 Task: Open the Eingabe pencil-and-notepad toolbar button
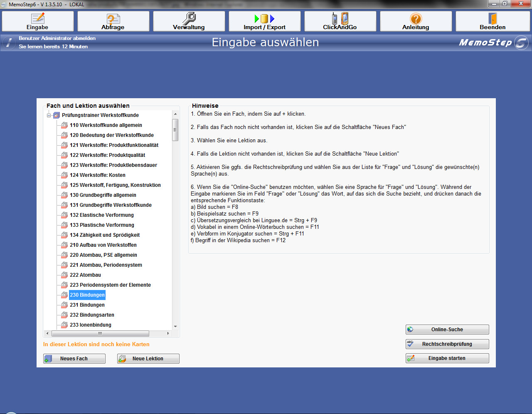tap(38, 21)
